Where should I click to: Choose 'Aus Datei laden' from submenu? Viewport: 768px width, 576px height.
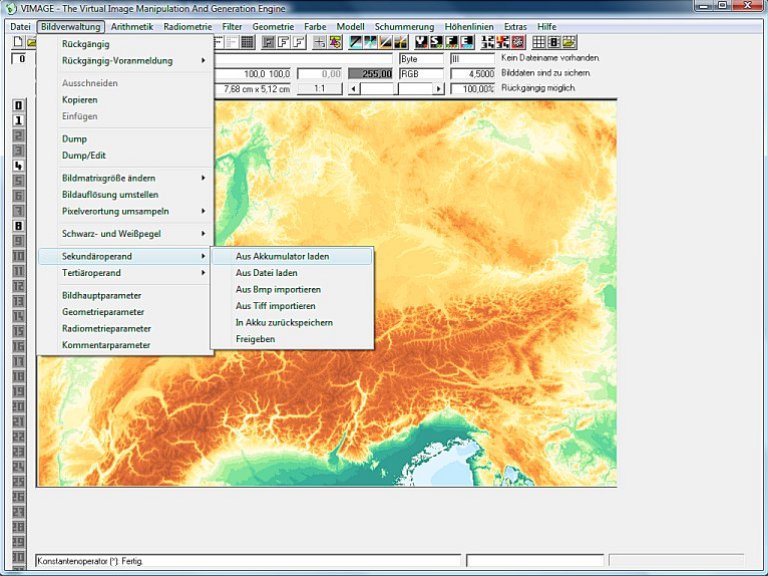(x=266, y=272)
